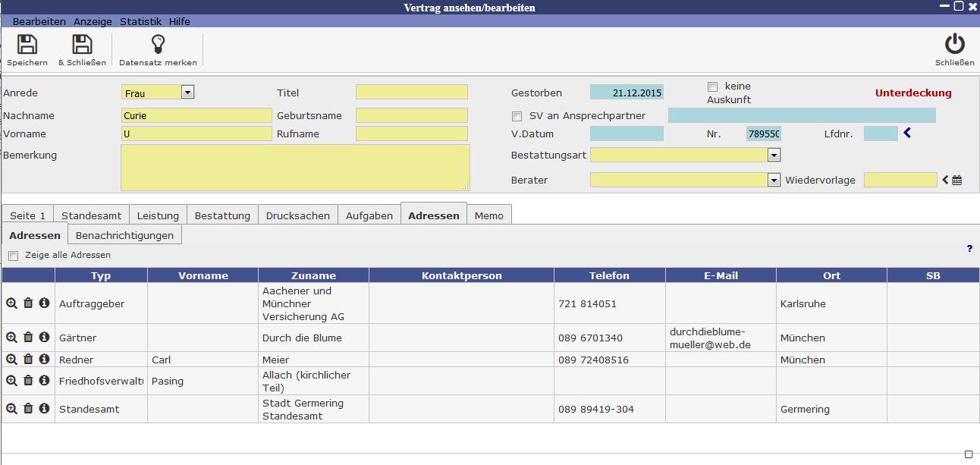Expand the Bestattungsart dropdown
Screen dimensions: 980x465
[x=774, y=155]
